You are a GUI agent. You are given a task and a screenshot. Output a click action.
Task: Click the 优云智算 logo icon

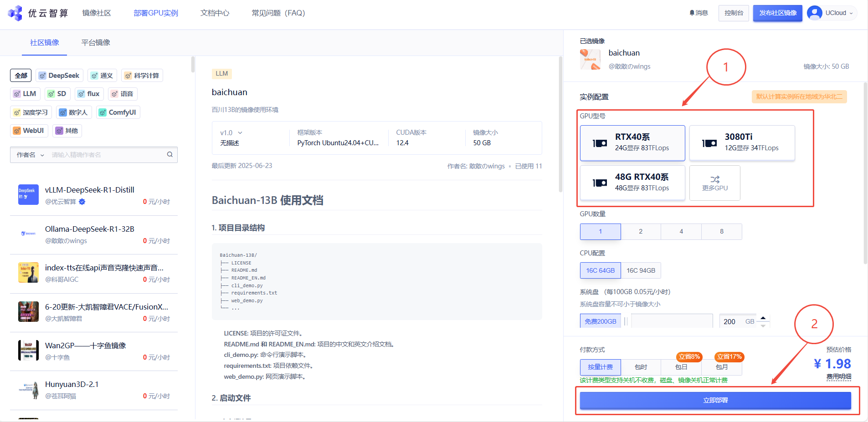[15, 13]
